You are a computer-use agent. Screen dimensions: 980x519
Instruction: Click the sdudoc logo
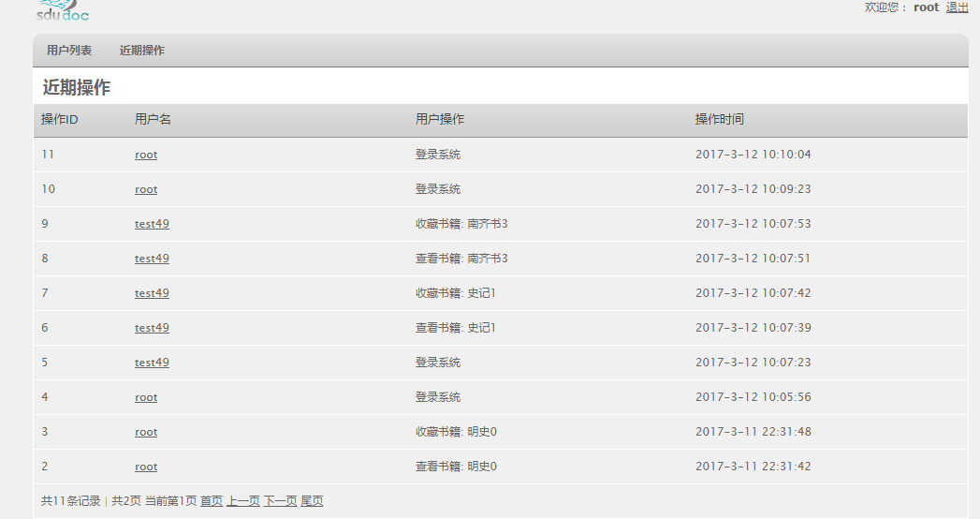(63, 10)
